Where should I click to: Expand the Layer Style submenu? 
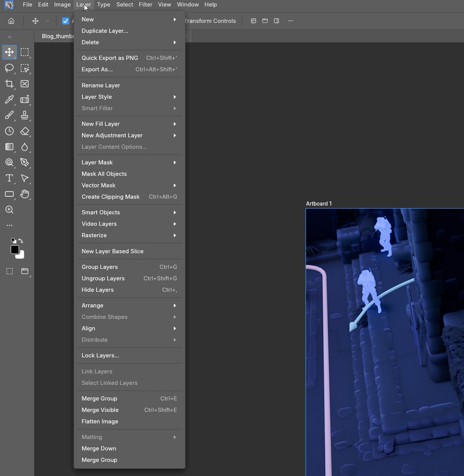click(129, 97)
